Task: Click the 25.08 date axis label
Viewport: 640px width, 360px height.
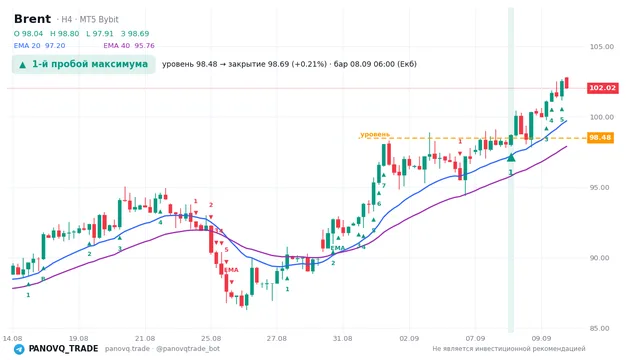Action: coord(211,338)
